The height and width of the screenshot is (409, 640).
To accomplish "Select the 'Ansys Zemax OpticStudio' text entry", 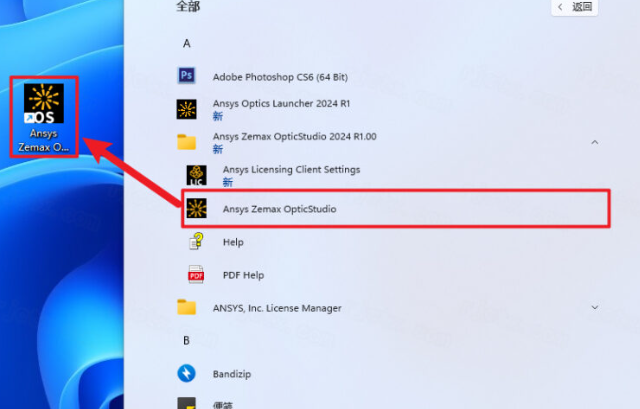I will point(279,209).
